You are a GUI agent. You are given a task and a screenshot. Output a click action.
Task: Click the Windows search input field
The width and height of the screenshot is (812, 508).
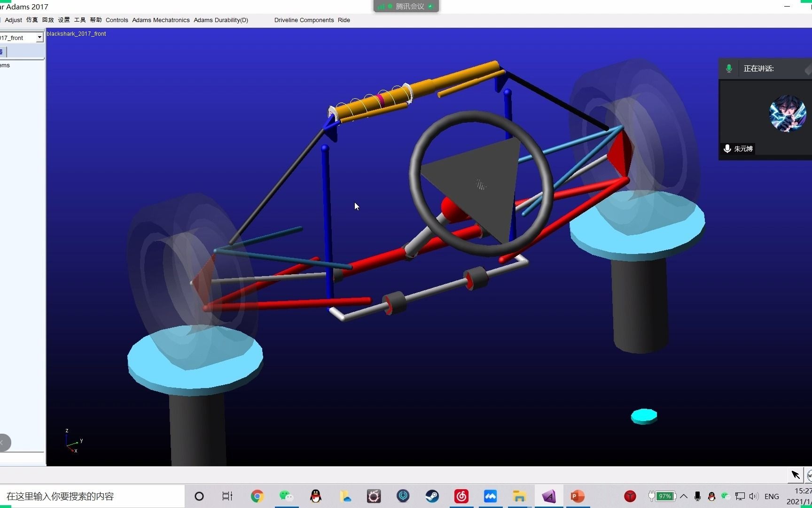[92, 496]
